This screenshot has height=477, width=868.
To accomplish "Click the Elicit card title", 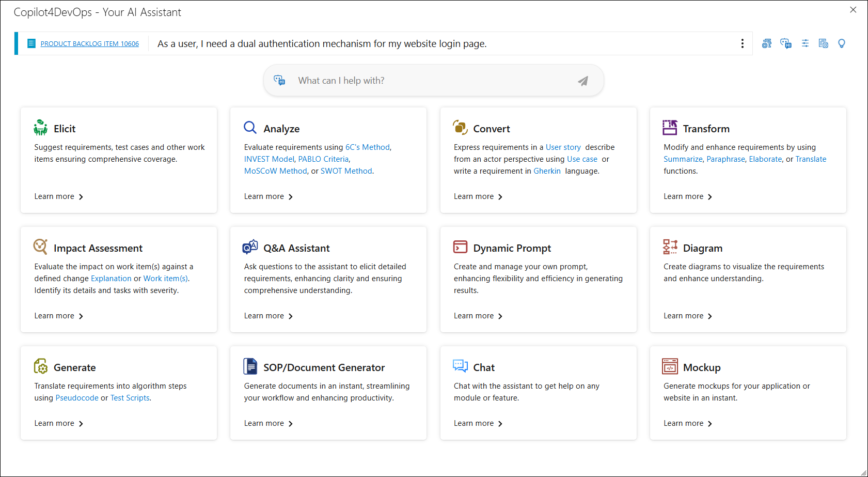I will [x=65, y=129].
